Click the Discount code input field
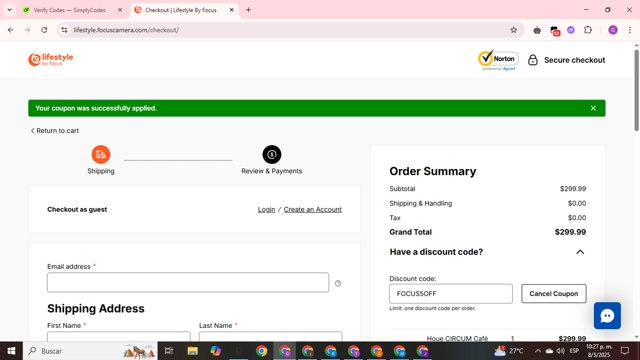Screen dimensions: 640x360 [x=451, y=293]
